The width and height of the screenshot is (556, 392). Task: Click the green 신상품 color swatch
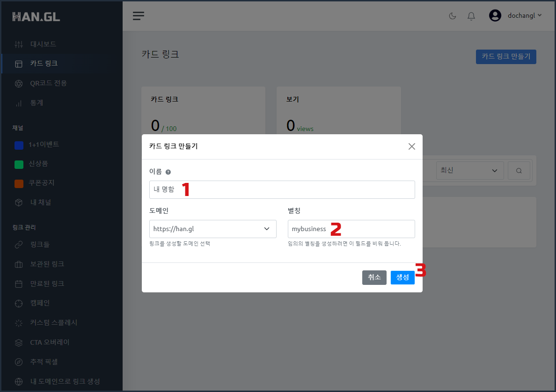point(19,165)
